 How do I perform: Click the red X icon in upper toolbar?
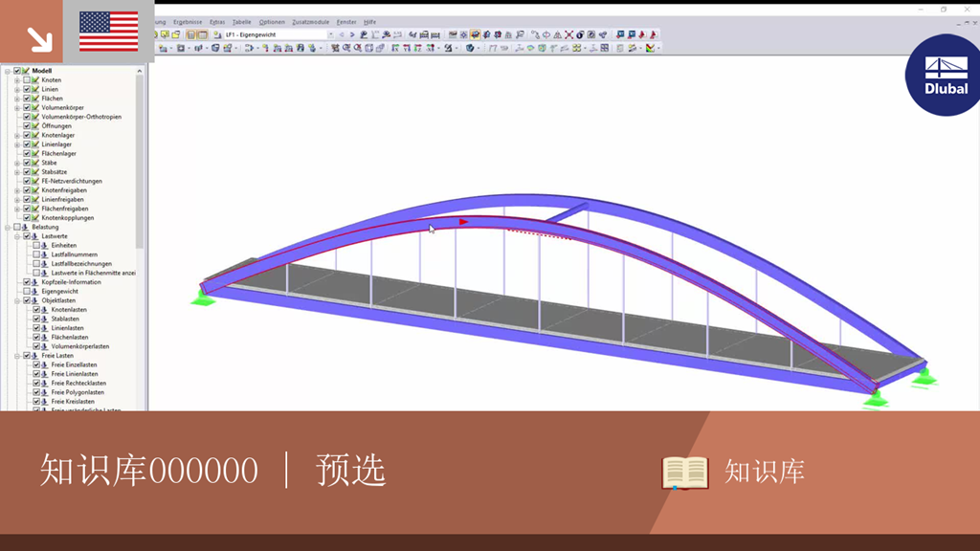coord(568,35)
